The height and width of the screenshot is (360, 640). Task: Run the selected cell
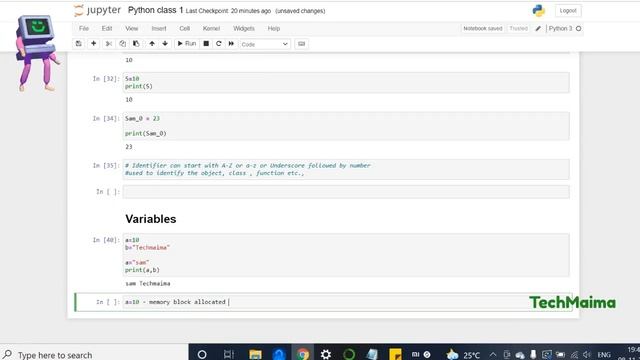point(187,44)
